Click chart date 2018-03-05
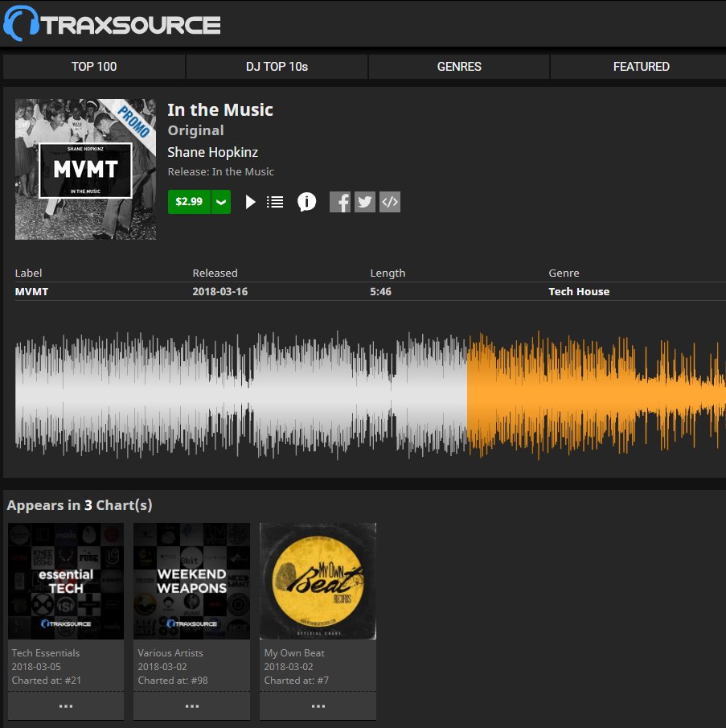 [x=36, y=667]
